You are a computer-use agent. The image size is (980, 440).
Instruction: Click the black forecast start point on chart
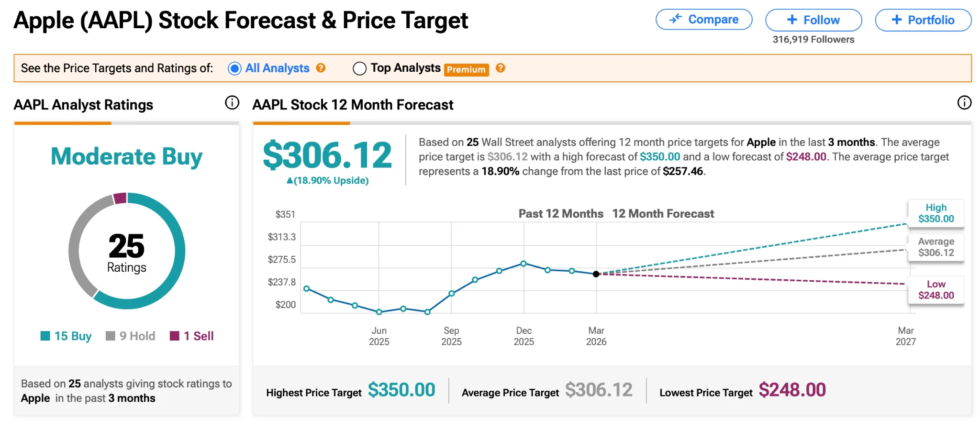click(x=596, y=274)
